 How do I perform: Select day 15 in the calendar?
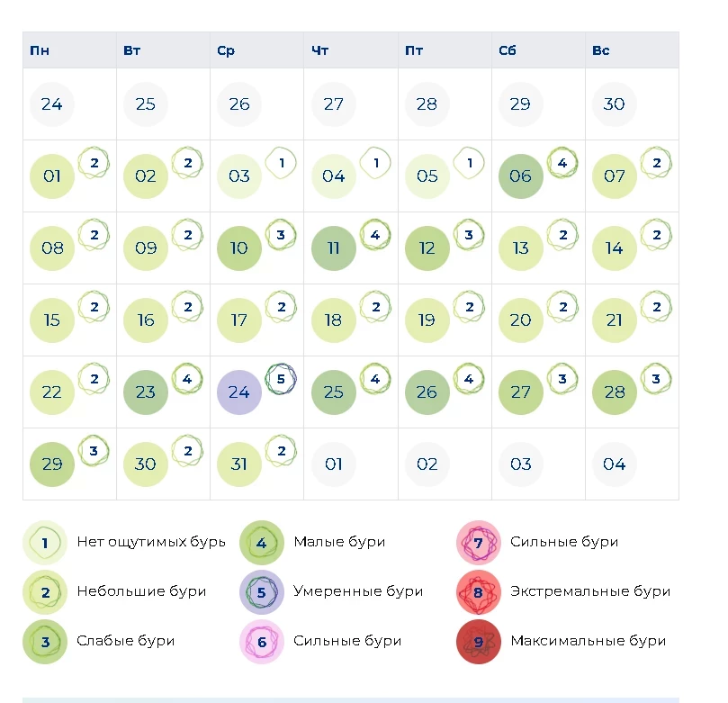[x=52, y=320]
